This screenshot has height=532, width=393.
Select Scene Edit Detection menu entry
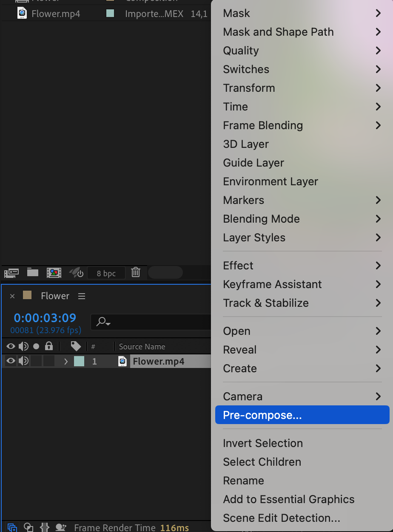(282, 518)
